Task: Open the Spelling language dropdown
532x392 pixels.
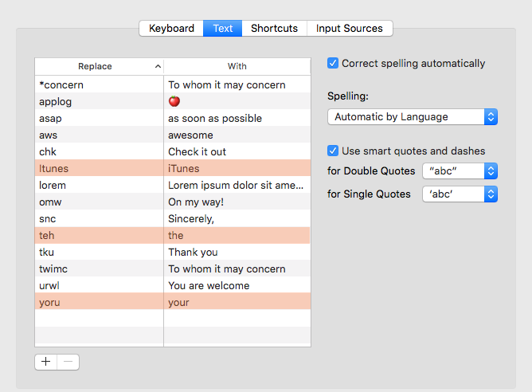Action: click(412, 117)
